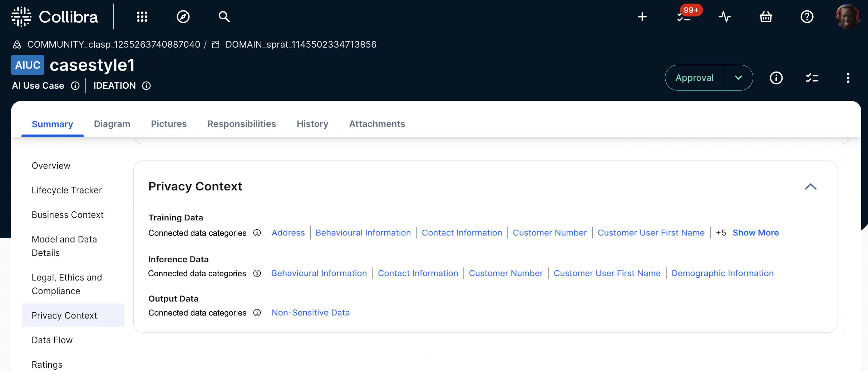Click the Approval button
This screenshot has width=868, height=371.
click(694, 78)
